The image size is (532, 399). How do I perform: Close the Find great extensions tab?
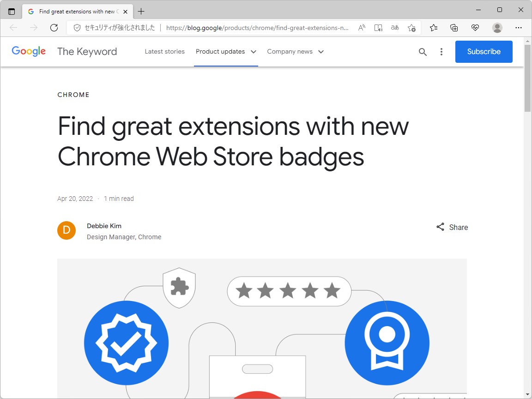pos(125,12)
